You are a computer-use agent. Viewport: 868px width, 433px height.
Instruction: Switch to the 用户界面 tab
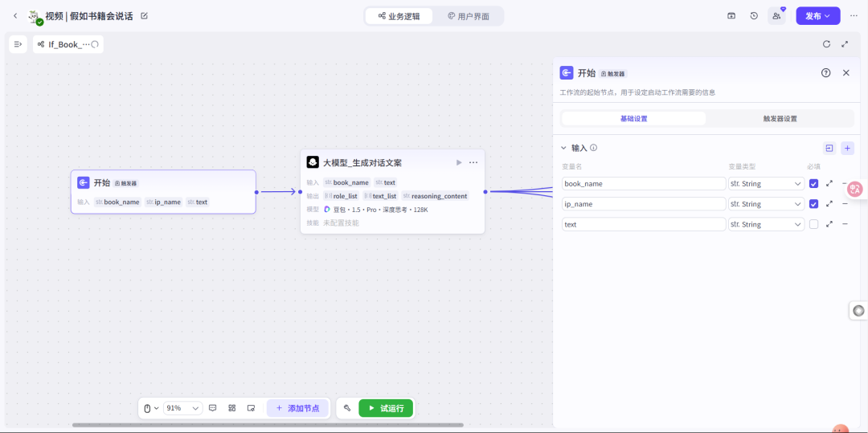(469, 16)
